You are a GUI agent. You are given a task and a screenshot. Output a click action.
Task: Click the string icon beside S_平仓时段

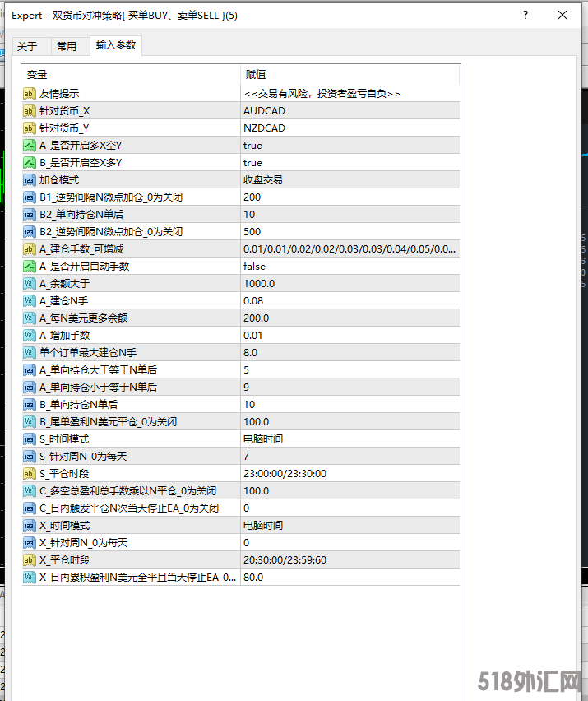(x=29, y=474)
